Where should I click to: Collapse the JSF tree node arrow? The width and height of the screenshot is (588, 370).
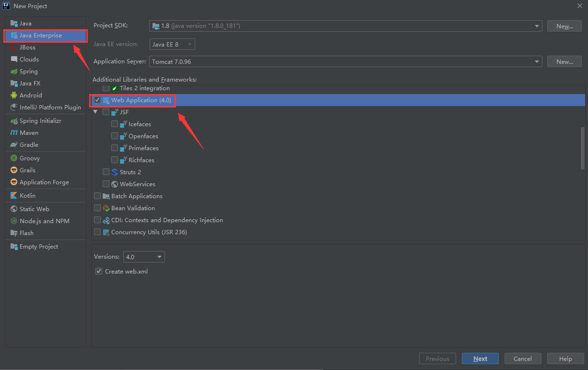(95, 112)
